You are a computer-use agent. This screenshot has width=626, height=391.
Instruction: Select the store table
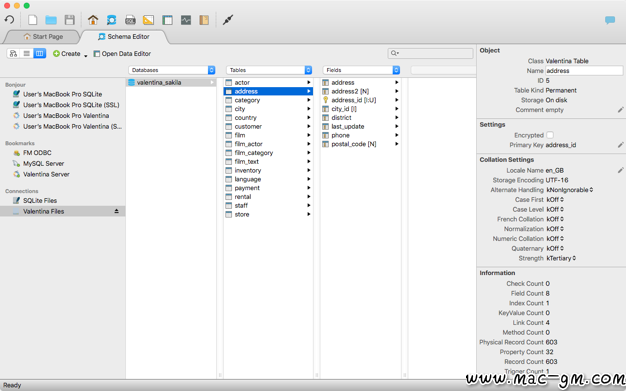coord(268,214)
